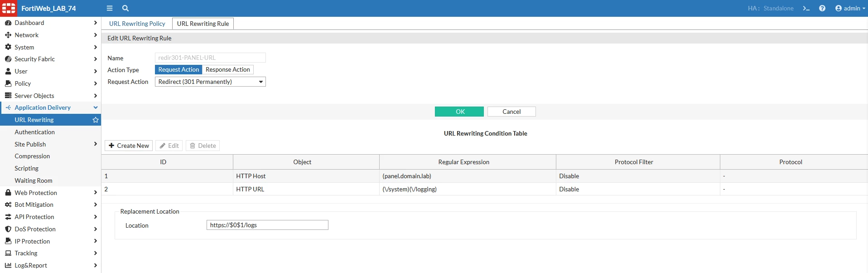Expand the Tracking menu chevron
This screenshot has width=868, height=273.
pyautogui.click(x=95, y=253)
